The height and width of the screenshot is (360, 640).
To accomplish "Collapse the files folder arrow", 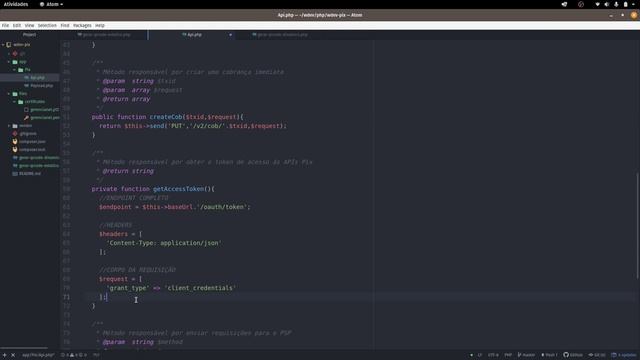I will coord(9,93).
